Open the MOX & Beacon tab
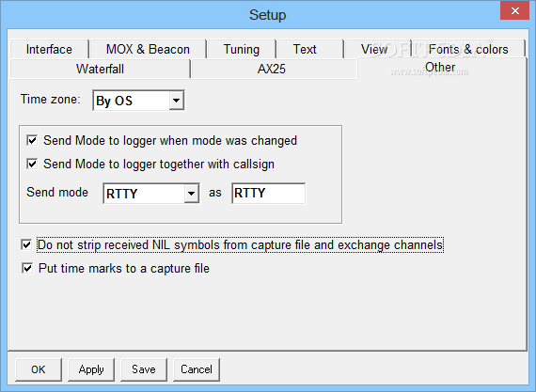 148,49
